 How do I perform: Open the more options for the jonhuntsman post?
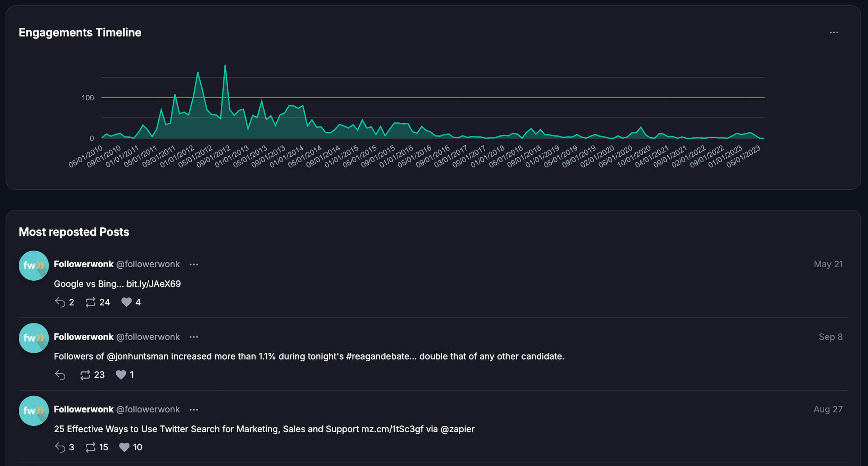[x=194, y=337]
